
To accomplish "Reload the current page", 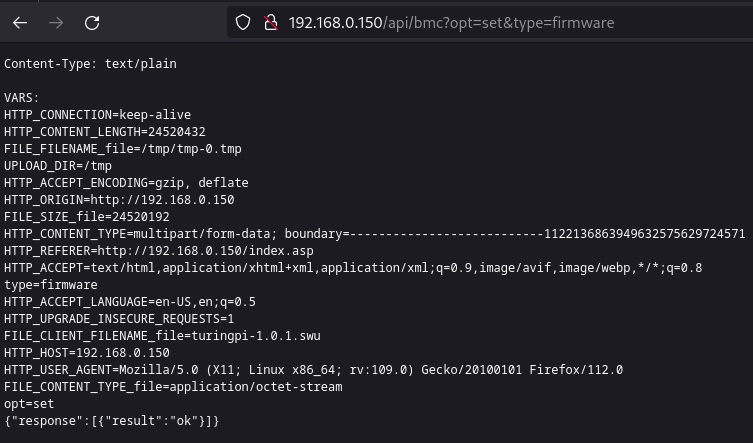I will pos(92,22).
